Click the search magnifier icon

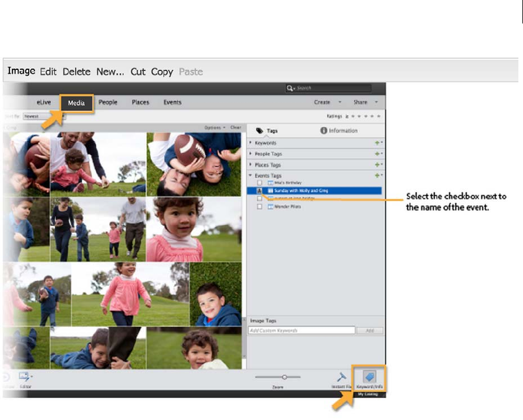[290, 88]
